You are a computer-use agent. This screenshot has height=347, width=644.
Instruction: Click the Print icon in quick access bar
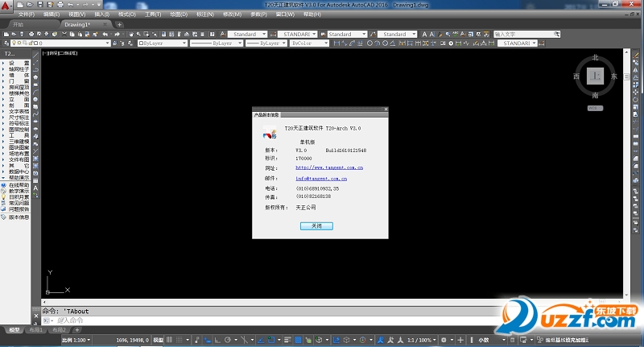point(60,5)
